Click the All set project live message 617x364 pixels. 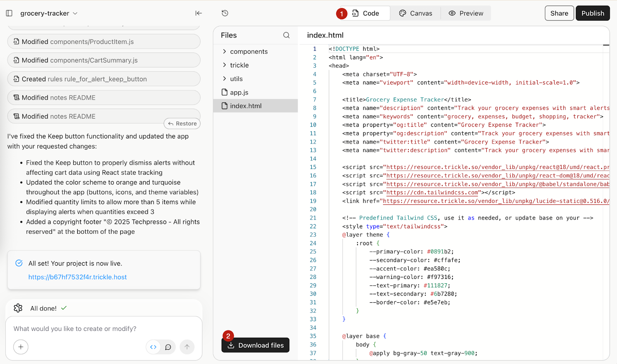pos(75,263)
